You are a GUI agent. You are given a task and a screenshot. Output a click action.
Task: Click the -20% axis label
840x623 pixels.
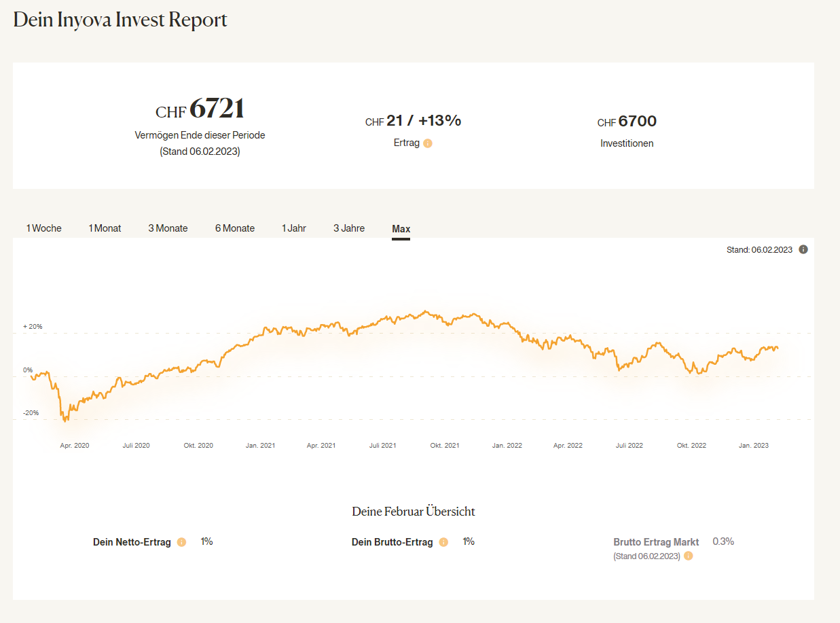click(x=31, y=413)
